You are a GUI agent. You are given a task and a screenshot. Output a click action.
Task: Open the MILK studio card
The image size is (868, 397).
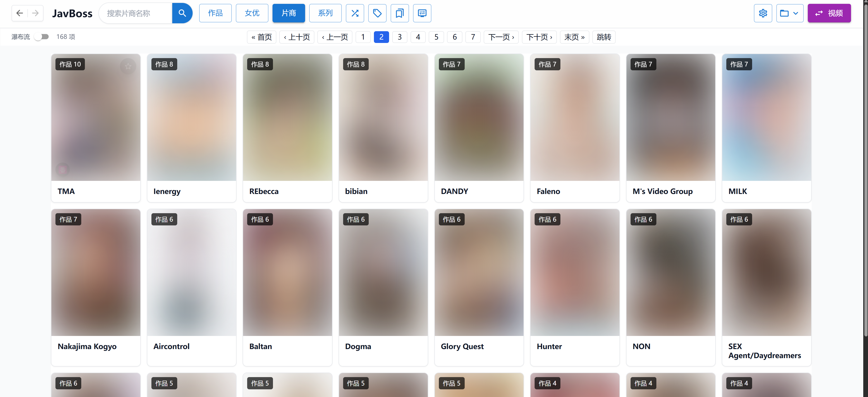tap(767, 128)
